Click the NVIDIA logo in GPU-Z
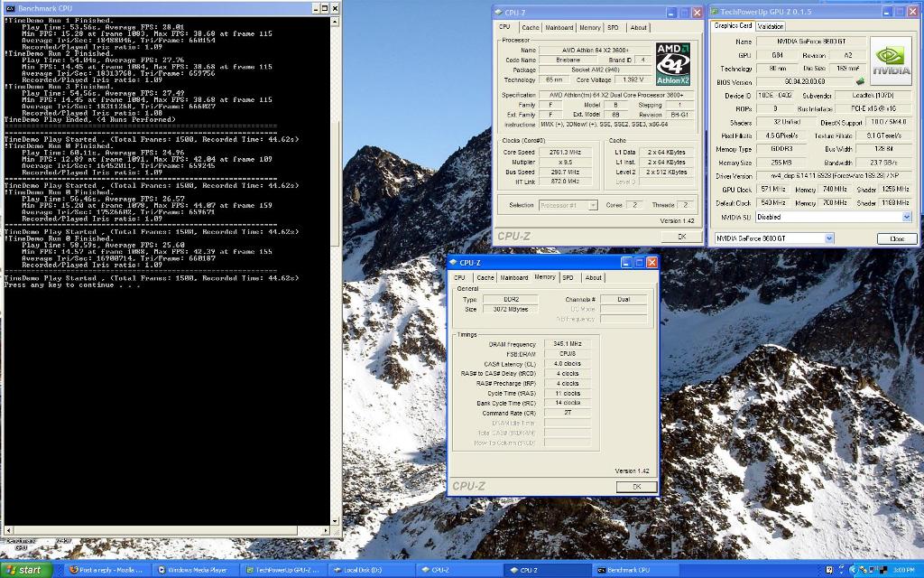 pyautogui.click(x=891, y=61)
